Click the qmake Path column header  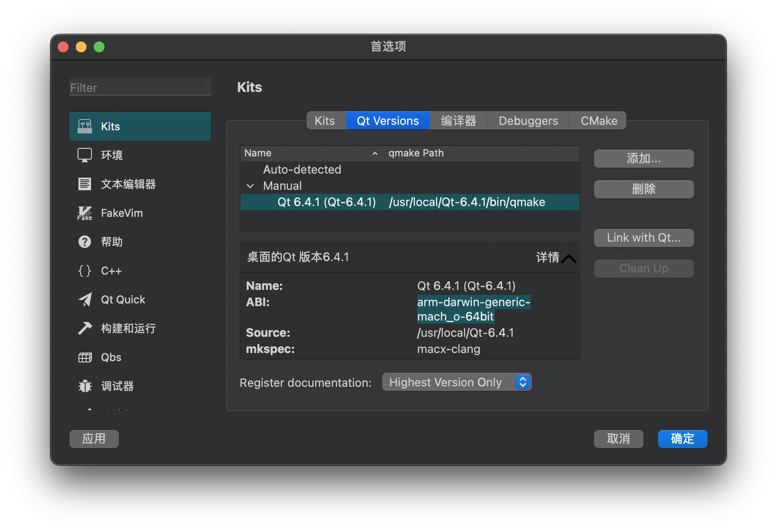[481, 153]
